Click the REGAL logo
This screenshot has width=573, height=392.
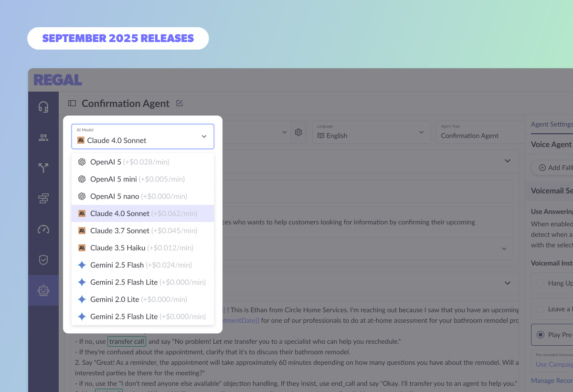58,80
